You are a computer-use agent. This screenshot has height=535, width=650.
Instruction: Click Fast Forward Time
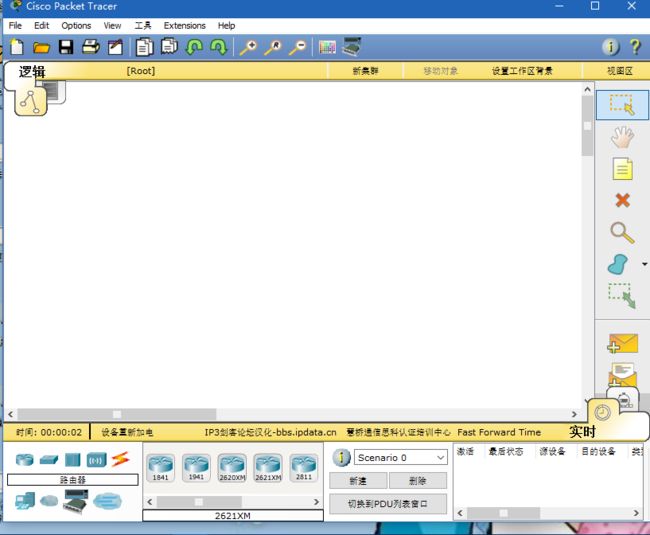(x=499, y=432)
